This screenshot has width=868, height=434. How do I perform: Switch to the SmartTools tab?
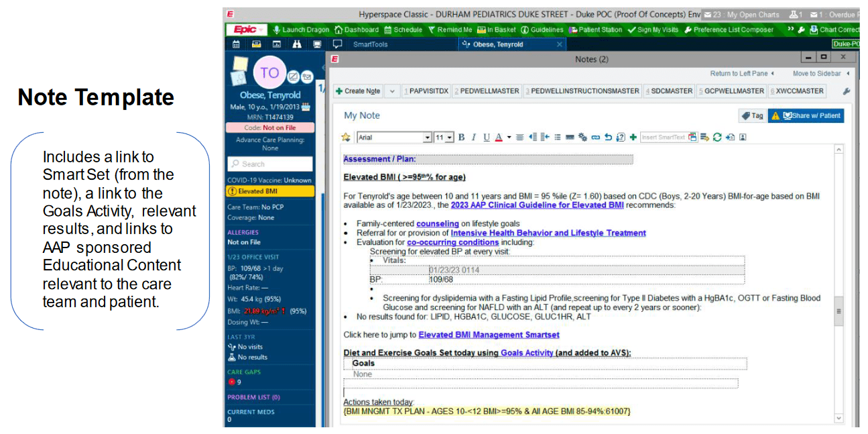click(371, 44)
